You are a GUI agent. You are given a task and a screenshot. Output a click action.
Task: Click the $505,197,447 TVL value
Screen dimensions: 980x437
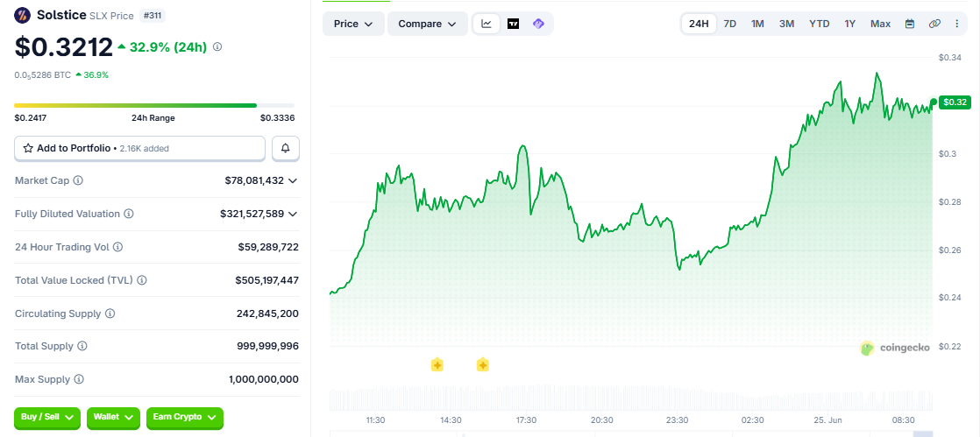coord(266,280)
